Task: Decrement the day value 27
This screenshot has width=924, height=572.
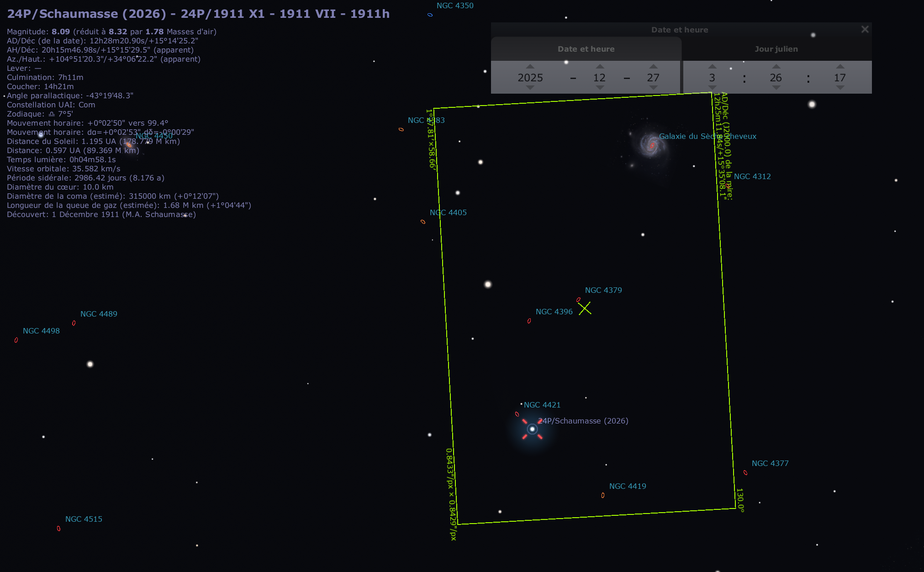Action: (653, 88)
